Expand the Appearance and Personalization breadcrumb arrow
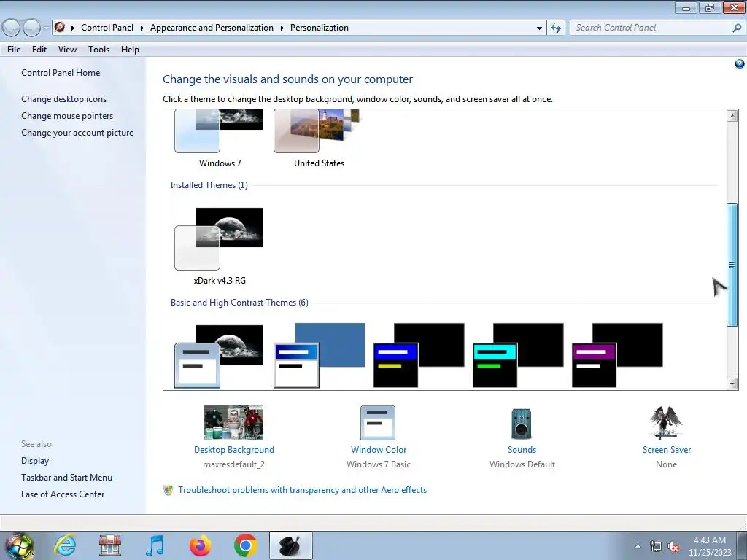This screenshot has height=560, width=747. [282, 28]
